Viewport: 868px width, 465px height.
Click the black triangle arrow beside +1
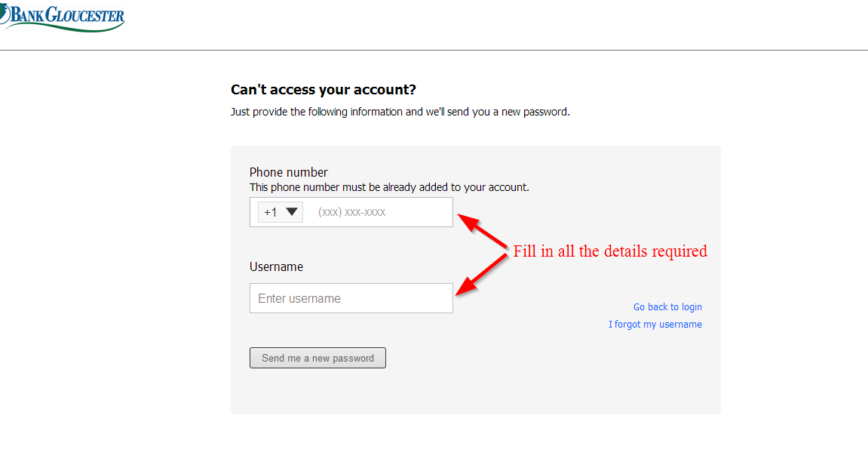coord(292,211)
